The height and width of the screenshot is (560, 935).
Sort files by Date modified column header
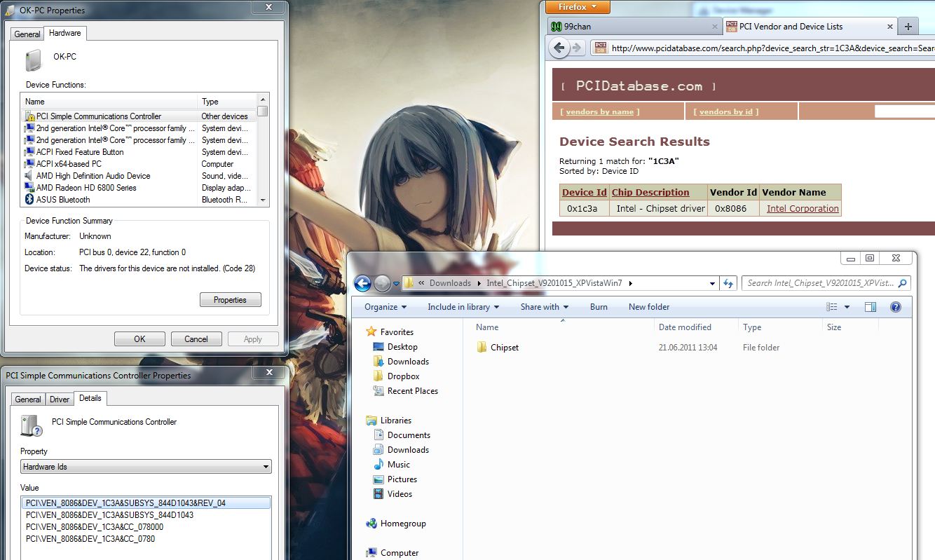(685, 327)
